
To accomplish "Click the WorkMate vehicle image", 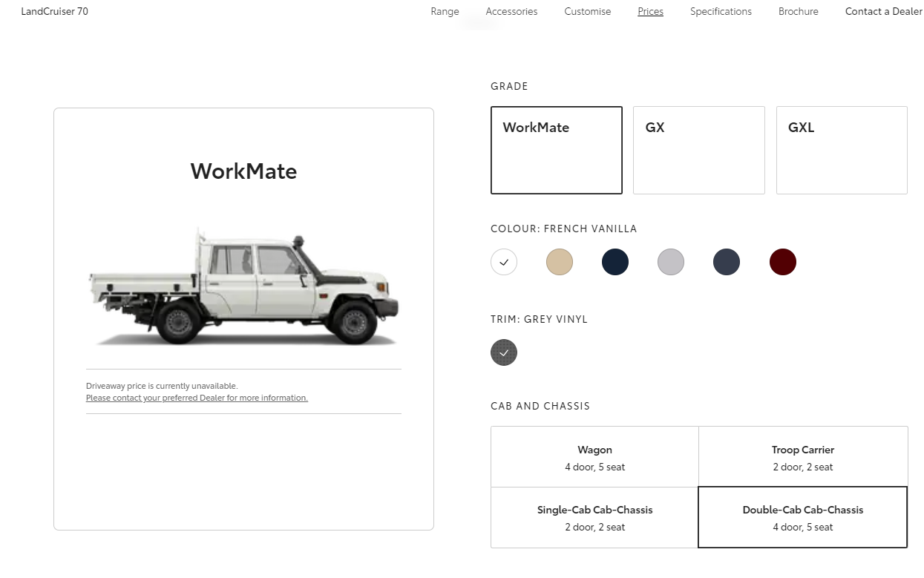I will click(243, 288).
